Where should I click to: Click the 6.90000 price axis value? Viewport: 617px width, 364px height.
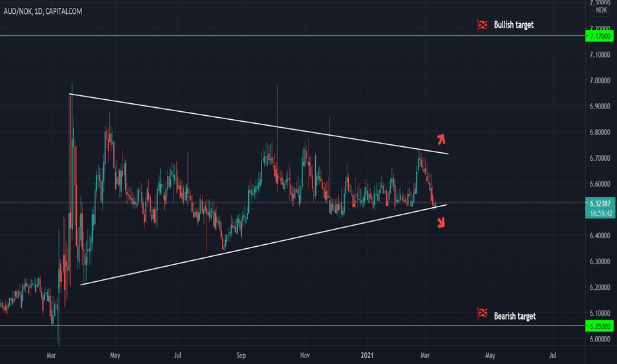pyautogui.click(x=600, y=107)
